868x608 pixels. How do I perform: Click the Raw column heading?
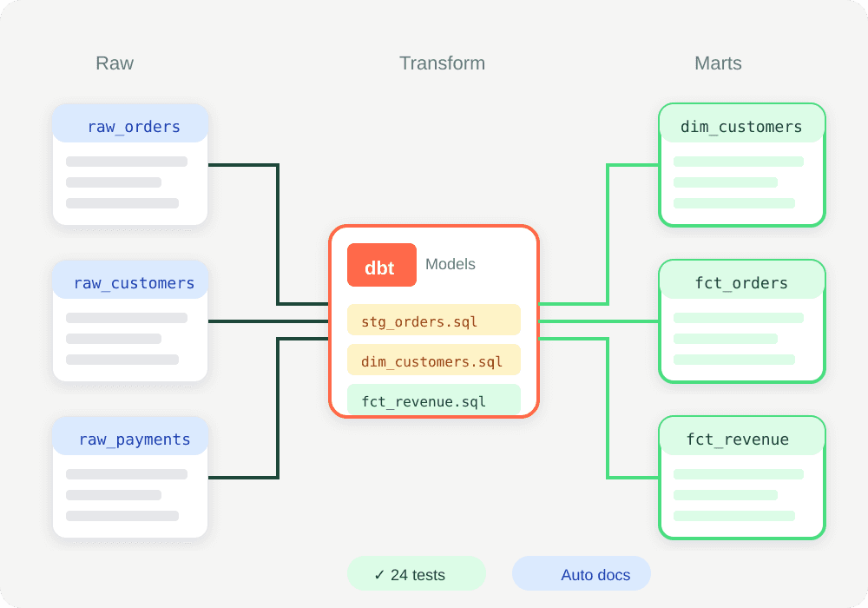pos(115,63)
